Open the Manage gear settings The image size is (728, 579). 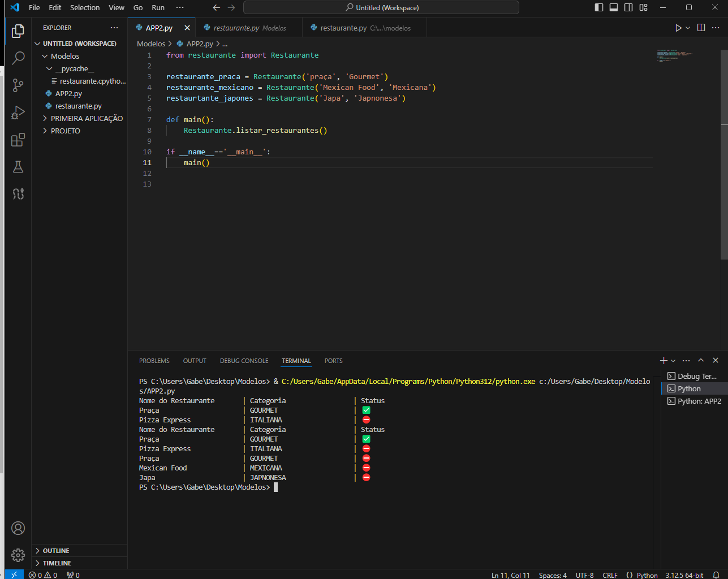pos(18,555)
